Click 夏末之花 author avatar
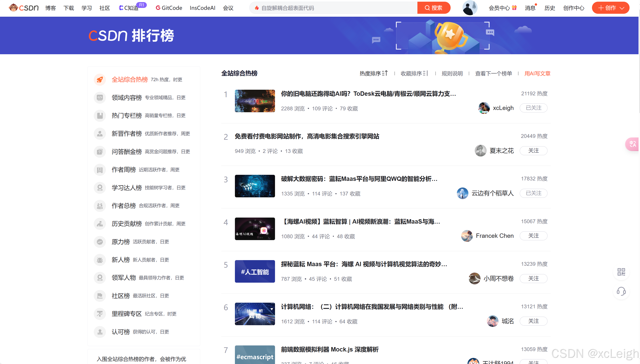This screenshot has height=364, width=640. (480, 151)
